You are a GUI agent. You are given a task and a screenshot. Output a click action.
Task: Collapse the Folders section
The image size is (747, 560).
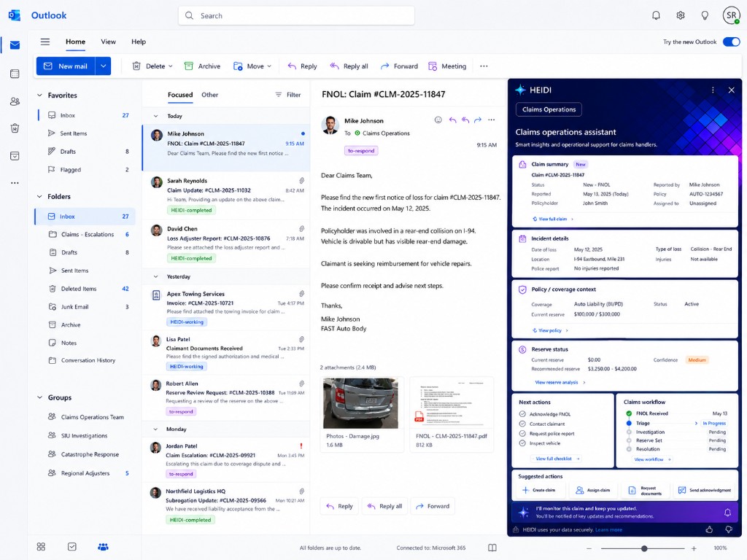(x=39, y=196)
